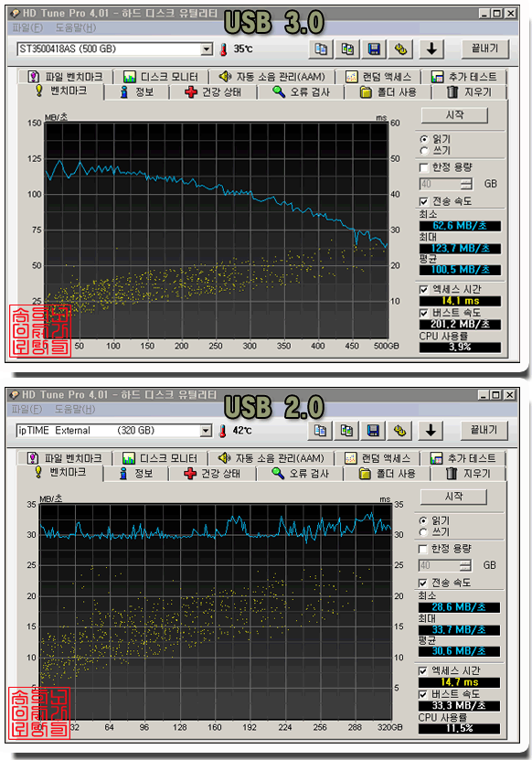Toggle 버스트 속도 checkbox in USB 3.0 window
Image resolution: width=532 pixels, height=760 pixels.
click(x=424, y=313)
